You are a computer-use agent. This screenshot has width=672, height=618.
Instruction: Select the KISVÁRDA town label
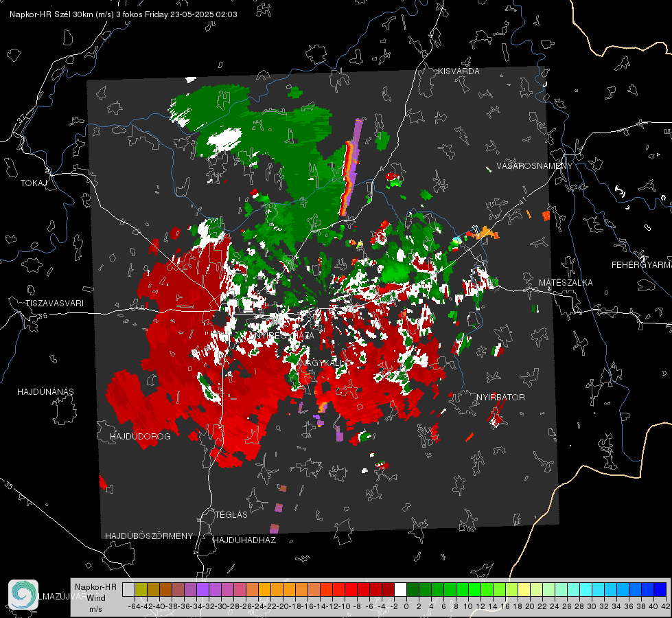(x=459, y=71)
